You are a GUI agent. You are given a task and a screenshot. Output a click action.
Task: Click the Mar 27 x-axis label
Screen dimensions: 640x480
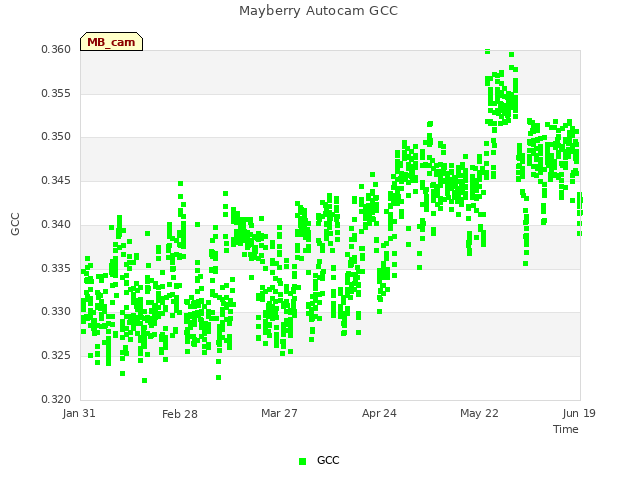pyautogui.click(x=279, y=413)
